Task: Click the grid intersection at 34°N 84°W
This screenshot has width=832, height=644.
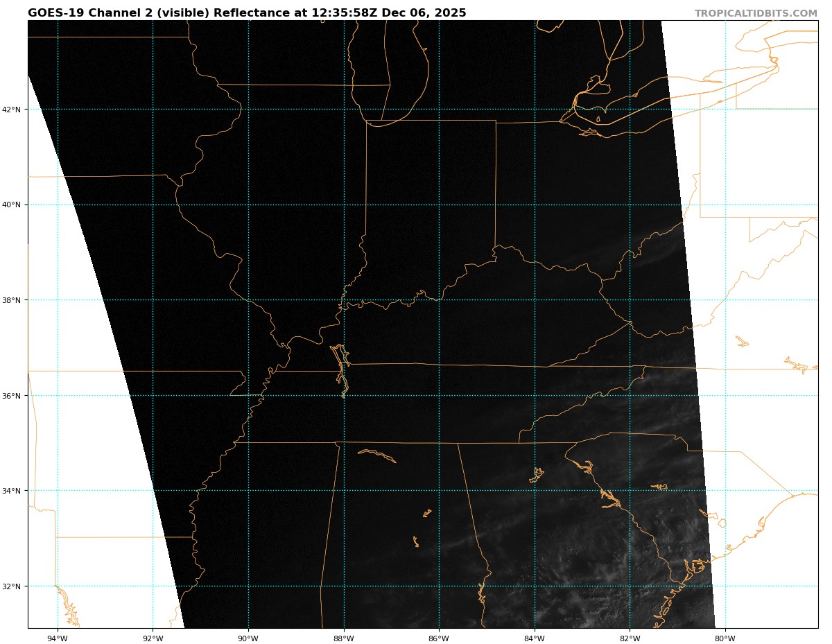Action: [x=535, y=491]
